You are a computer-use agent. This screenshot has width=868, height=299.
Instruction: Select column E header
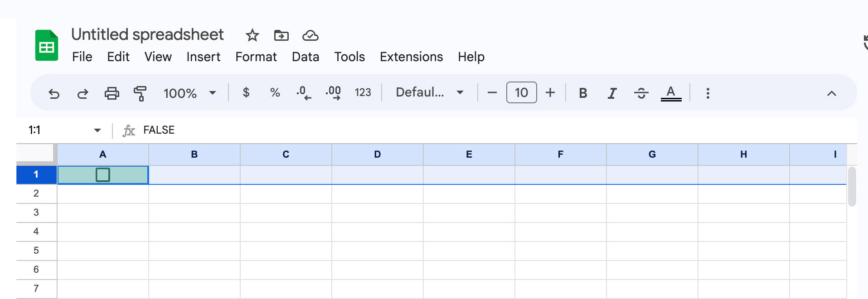click(x=469, y=154)
